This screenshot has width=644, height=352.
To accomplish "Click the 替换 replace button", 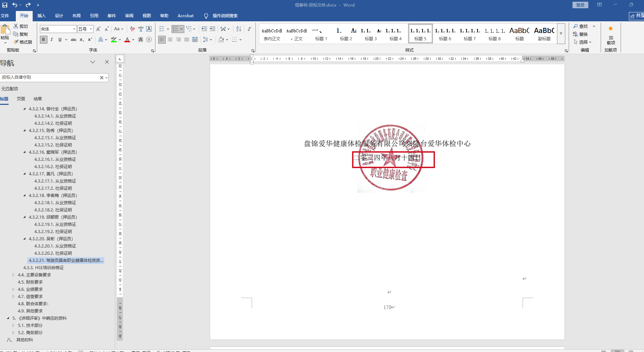I will coord(580,34).
